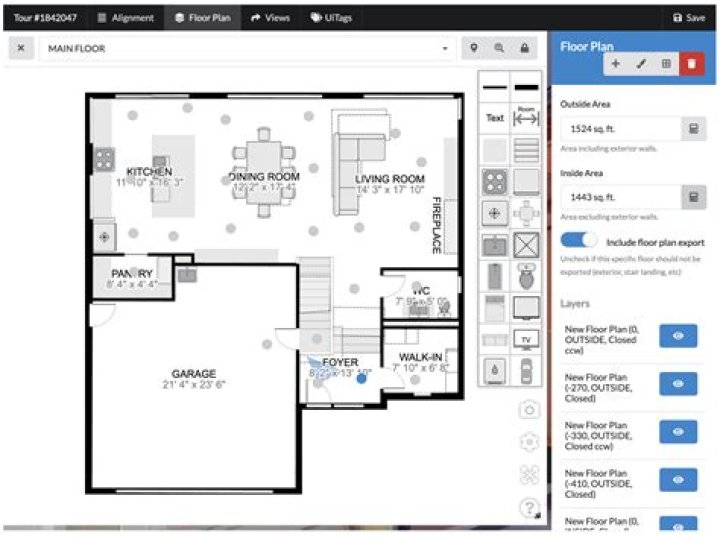Click the gear-like icon below the camera

[529, 442]
